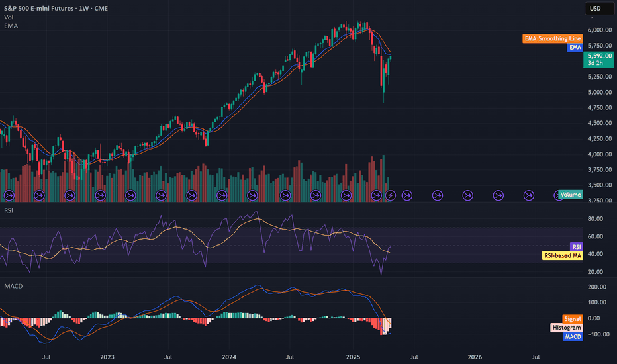
Task: Click the 5,750.00 price axis value
Action: [600, 46]
